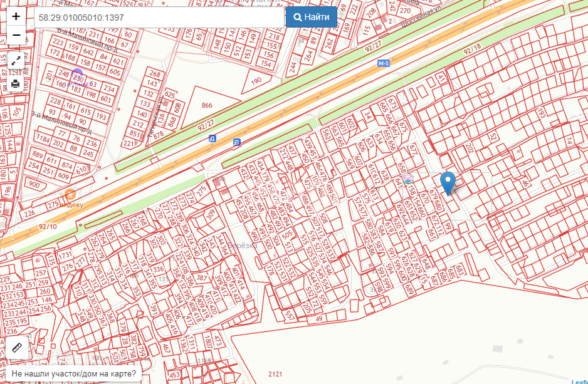Open the orange POI icon above 'индеву'
The image size is (588, 384).
(x=70, y=194)
